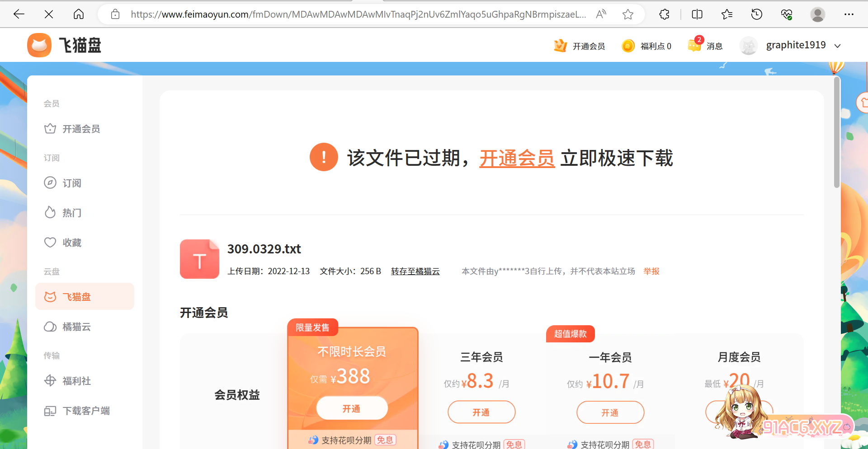This screenshot has height=449, width=868.
Task: Click the 福利点 gold coin icon
Action: 628,46
